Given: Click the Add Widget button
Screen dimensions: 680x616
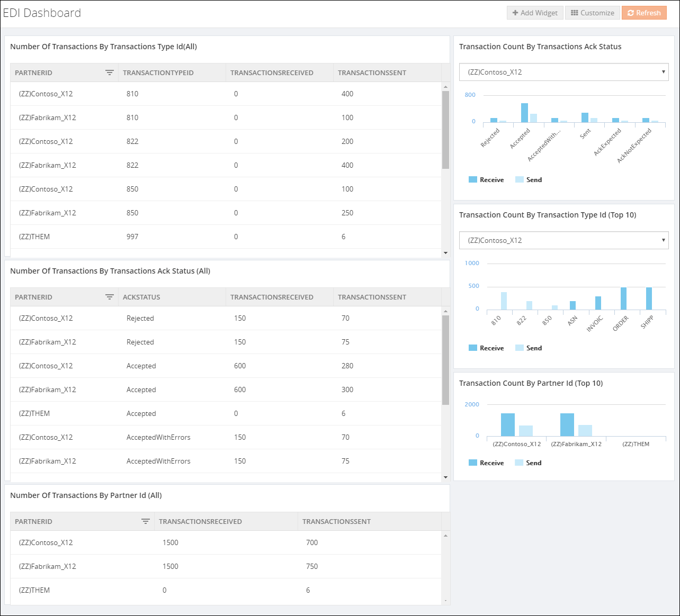Looking at the screenshot, I should pyautogui.click(x=535, y=13).
